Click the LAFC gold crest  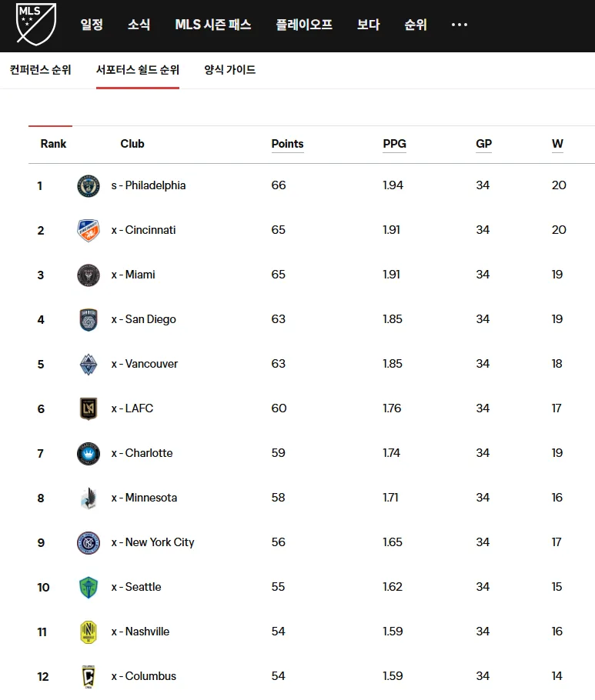tap(89, 408)
